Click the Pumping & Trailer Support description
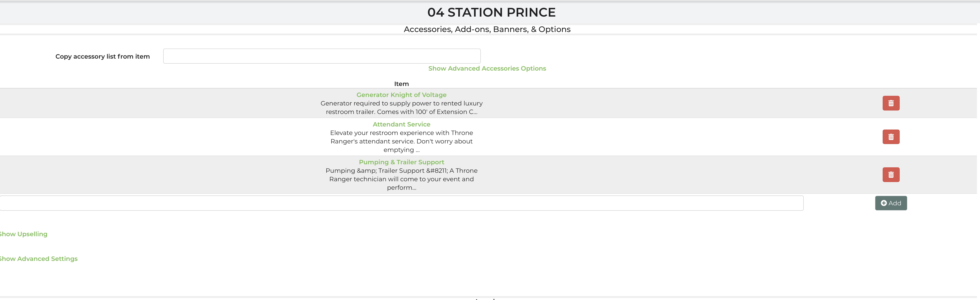The image size is (980, 300). coord(401,179)
